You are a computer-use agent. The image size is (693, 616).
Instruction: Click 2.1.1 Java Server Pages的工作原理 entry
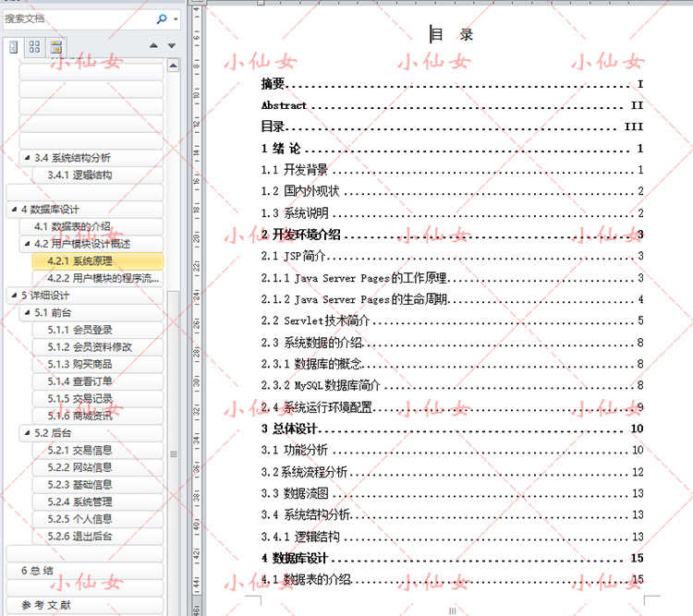click(x=452, y=278)
